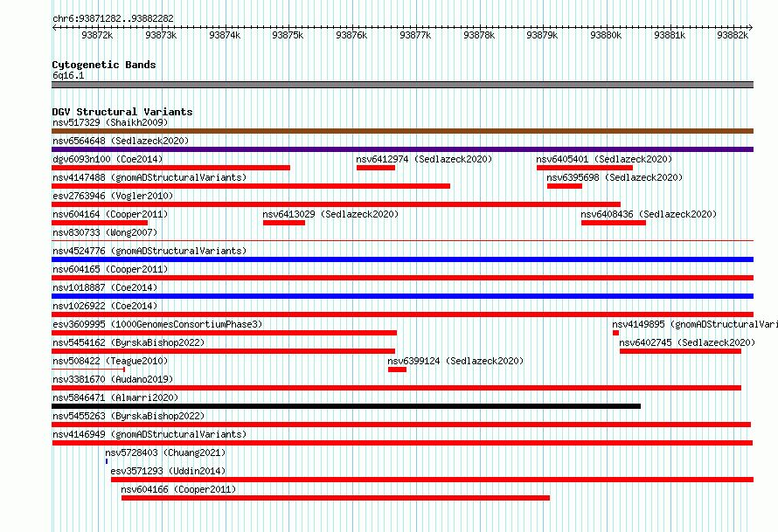Click nsv5728403 (Chuang2021) label
Viewport: 778px width, 532px height.
pos(165,453)
